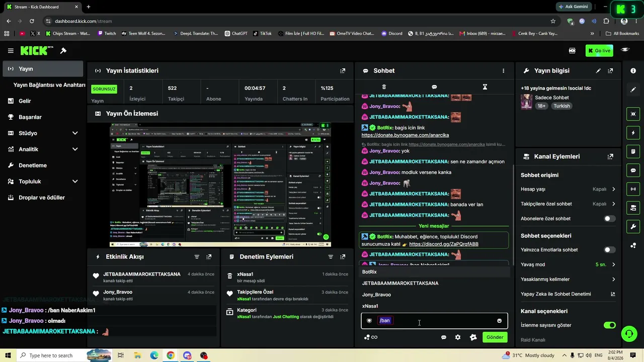The width and height of the screenshot is (644, 362).
Task: Toggle Yalnızca Emotlarla sohbet switch
Action: (x=609, y=250)
